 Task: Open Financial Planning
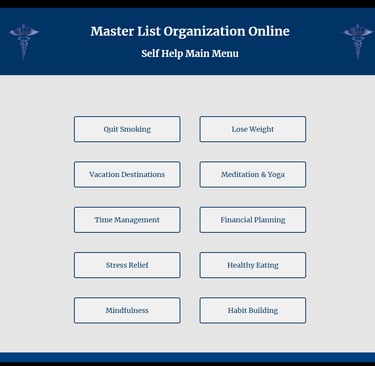click(253, 220)
